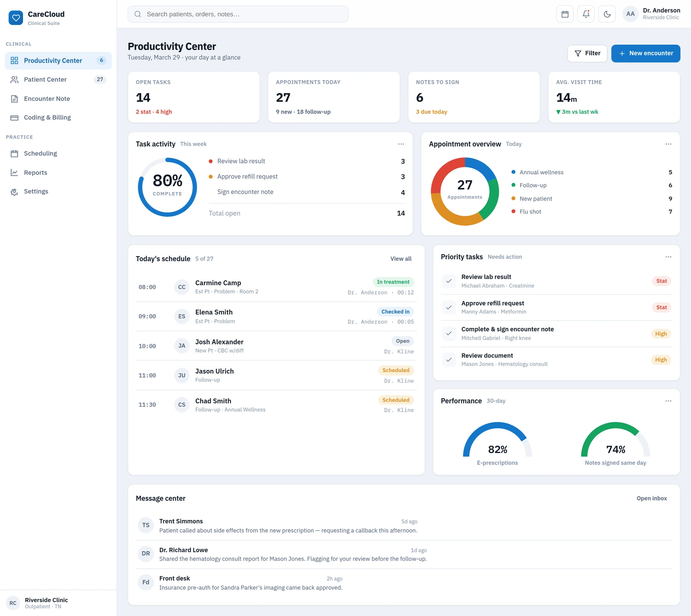Click the In treatment status badge
Screen dimensions: 691x616
point(393,282)
